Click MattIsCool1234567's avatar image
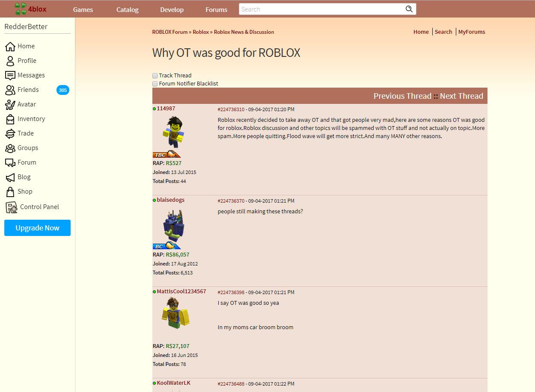Screen dimensions: 535x392 click(175, 313)
